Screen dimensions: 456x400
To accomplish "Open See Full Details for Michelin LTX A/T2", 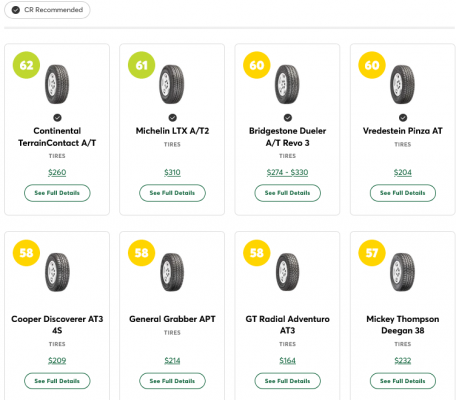I will [x=172, y=193].
